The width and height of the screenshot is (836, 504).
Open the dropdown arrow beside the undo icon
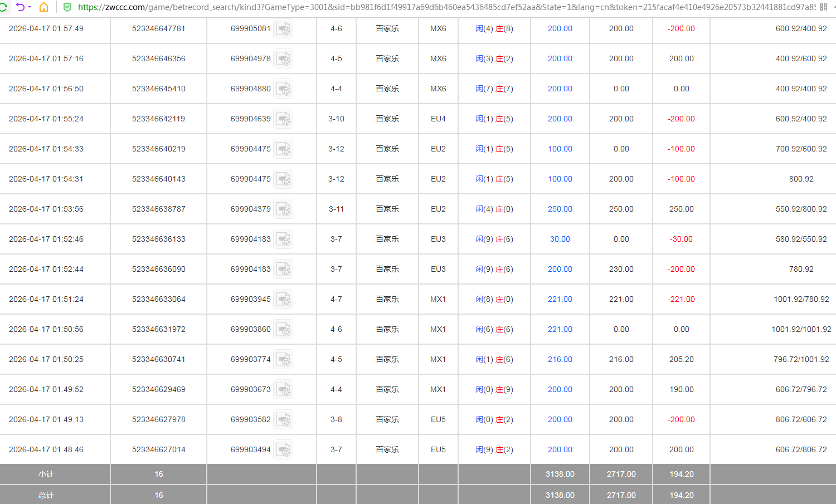pyautogui.click(x=30, y=7)
